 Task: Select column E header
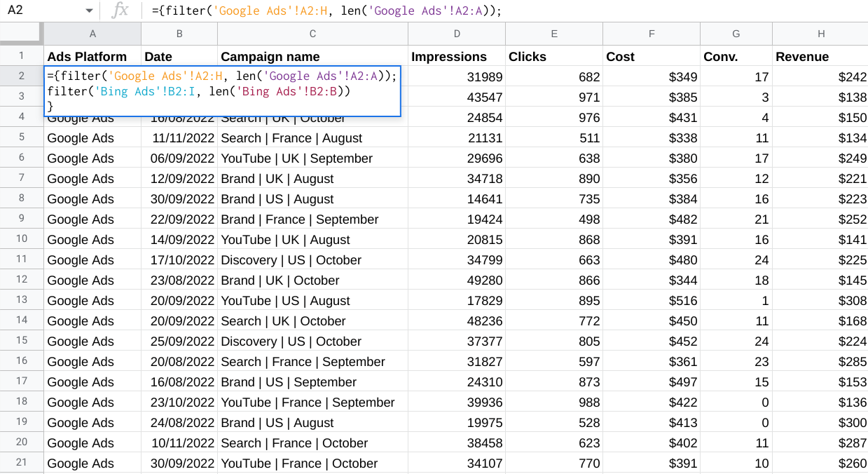[x=554, y=34]
